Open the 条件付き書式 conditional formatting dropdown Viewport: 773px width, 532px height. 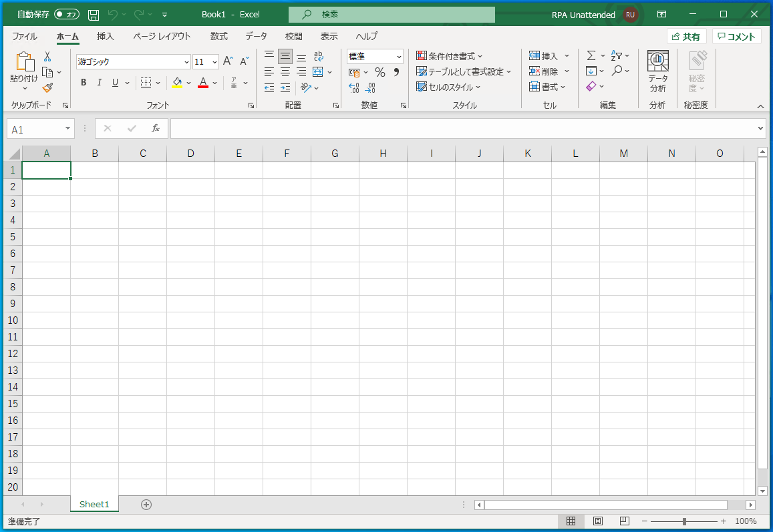[449, 56]
